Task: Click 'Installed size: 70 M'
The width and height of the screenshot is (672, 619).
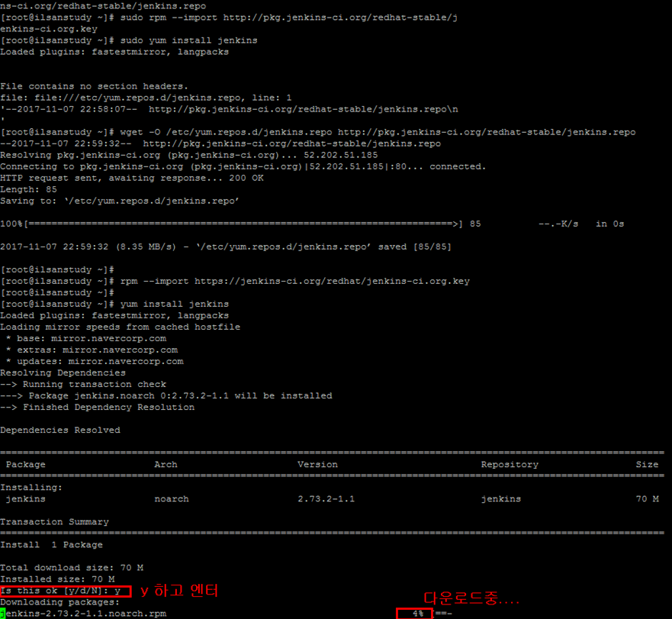Action: pyautogui.click(x=57, y=579)
